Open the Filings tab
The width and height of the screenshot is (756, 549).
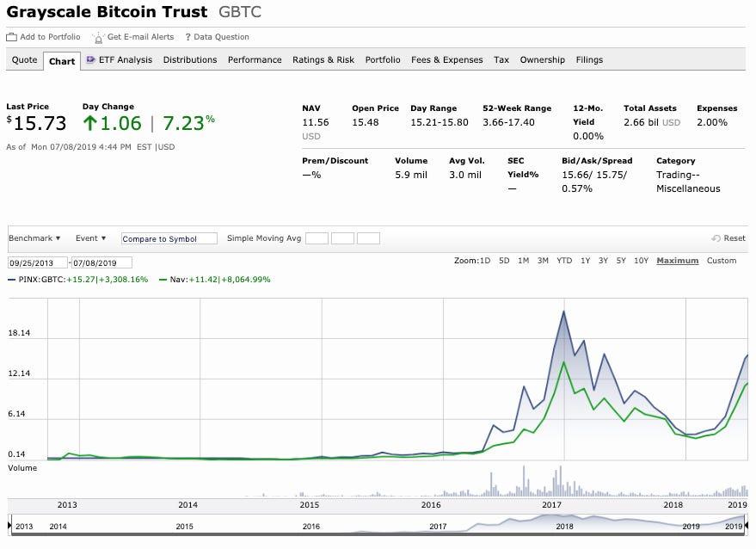pos(589,60)
